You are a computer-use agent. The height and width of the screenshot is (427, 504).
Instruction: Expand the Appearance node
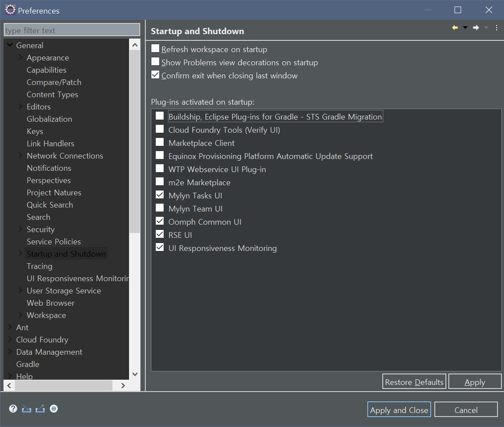(20, 57)
